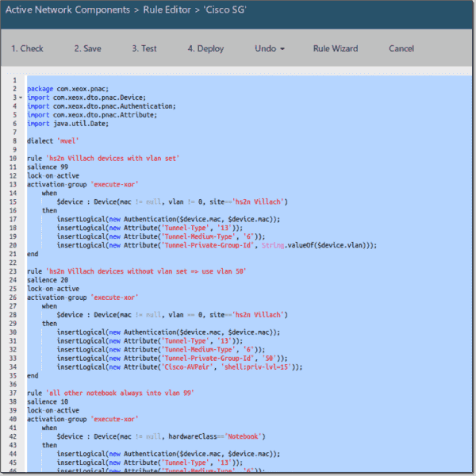Select the 'Cisco SG' breadcrumb title
This screenshot has height=476, width=476.
225,10
